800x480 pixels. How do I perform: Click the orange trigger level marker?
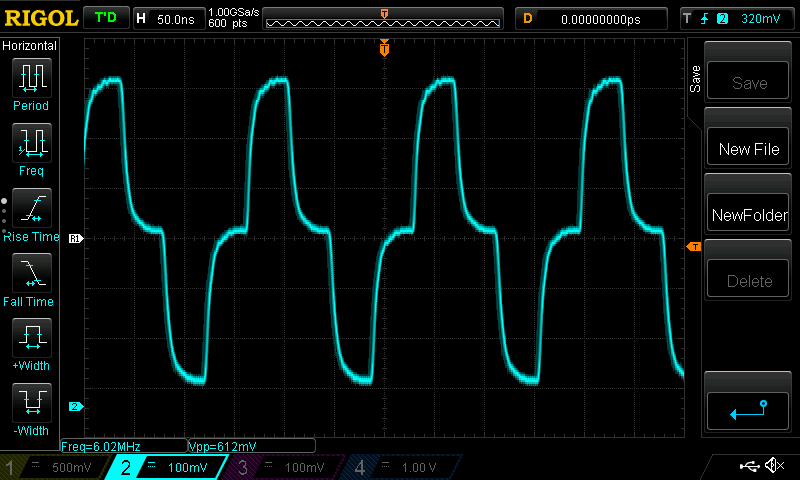click(x=692, y=247)
